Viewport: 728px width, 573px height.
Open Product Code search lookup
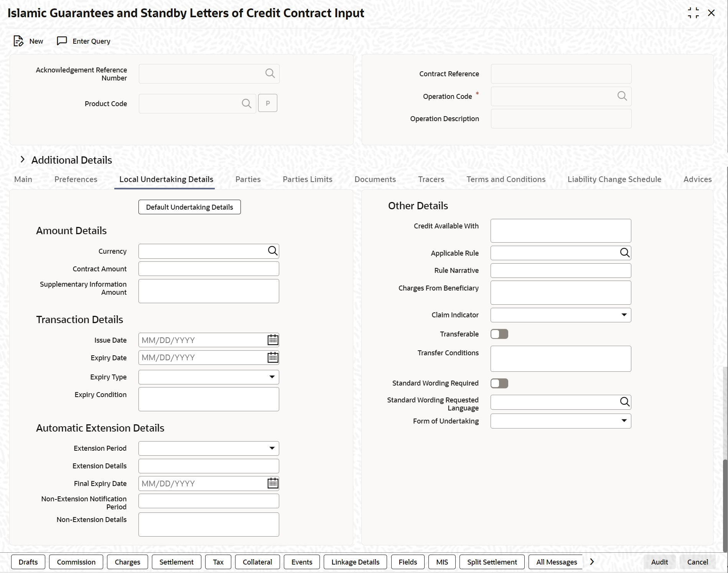click(247, 103)
